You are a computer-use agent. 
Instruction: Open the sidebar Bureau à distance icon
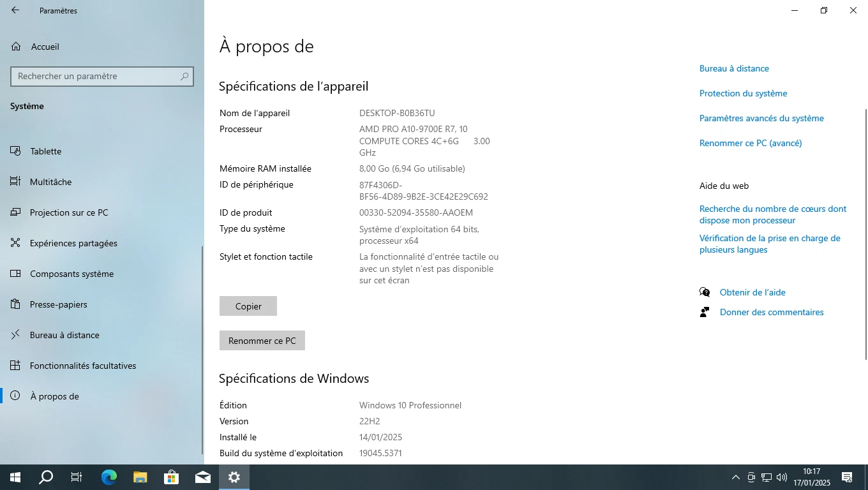[x=15, y=335]
